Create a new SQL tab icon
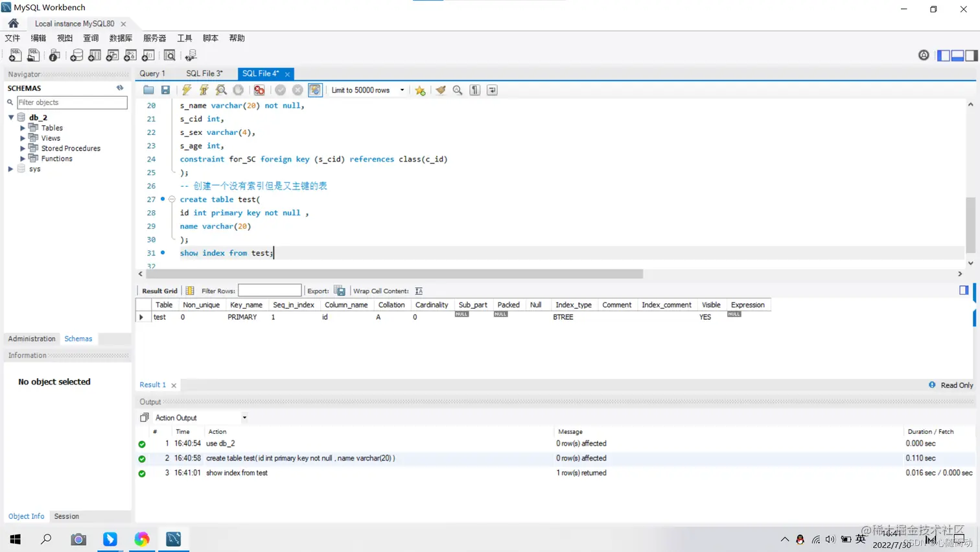980x552 pixels. coord(15,55)
